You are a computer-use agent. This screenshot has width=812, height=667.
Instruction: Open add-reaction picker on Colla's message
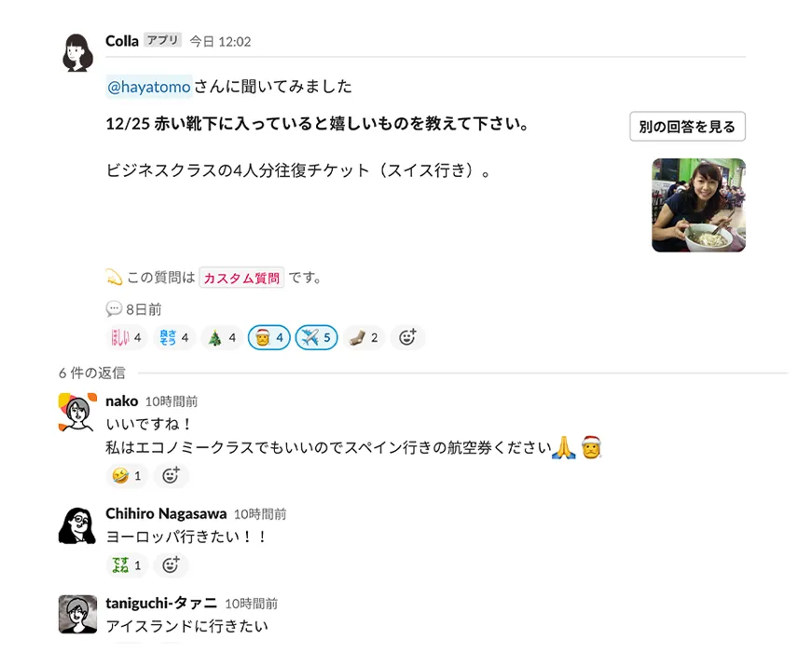tap(407, 338)
